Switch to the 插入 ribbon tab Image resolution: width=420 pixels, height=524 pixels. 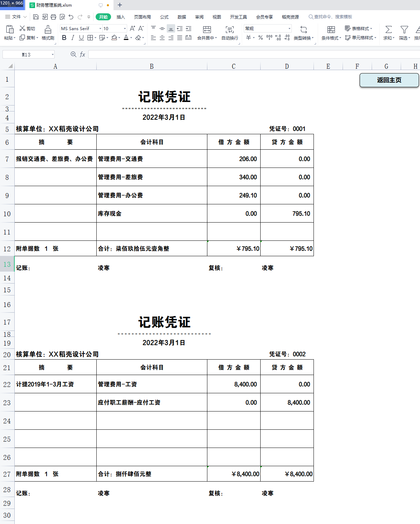[120, 16]
